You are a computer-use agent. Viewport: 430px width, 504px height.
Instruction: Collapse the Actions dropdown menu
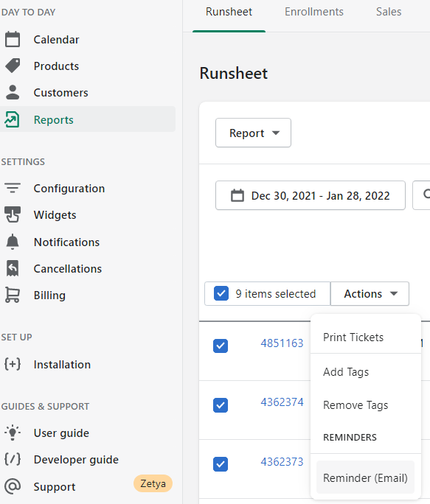pyautogui.click(x=370, y=294)
